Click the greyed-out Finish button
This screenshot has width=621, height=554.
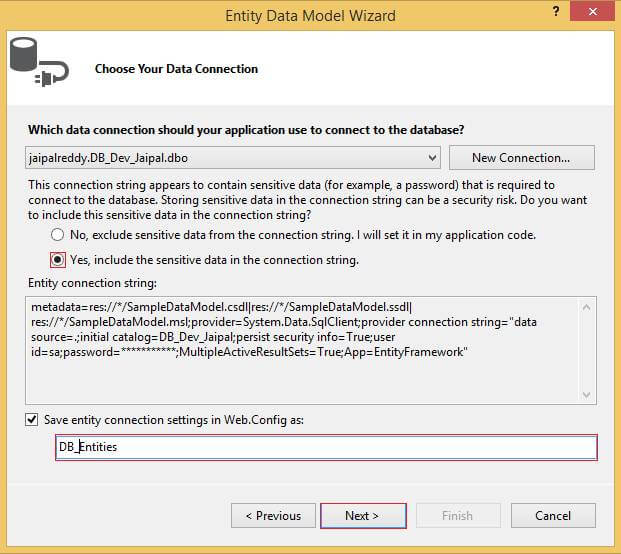pos(457,516)
